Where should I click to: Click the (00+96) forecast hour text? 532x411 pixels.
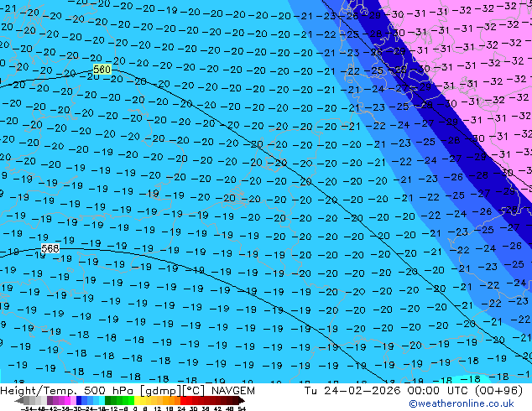[498, 391]
